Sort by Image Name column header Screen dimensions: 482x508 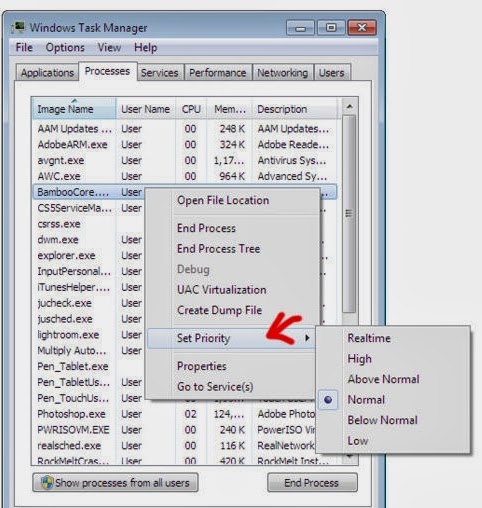[x=74, y=109]
